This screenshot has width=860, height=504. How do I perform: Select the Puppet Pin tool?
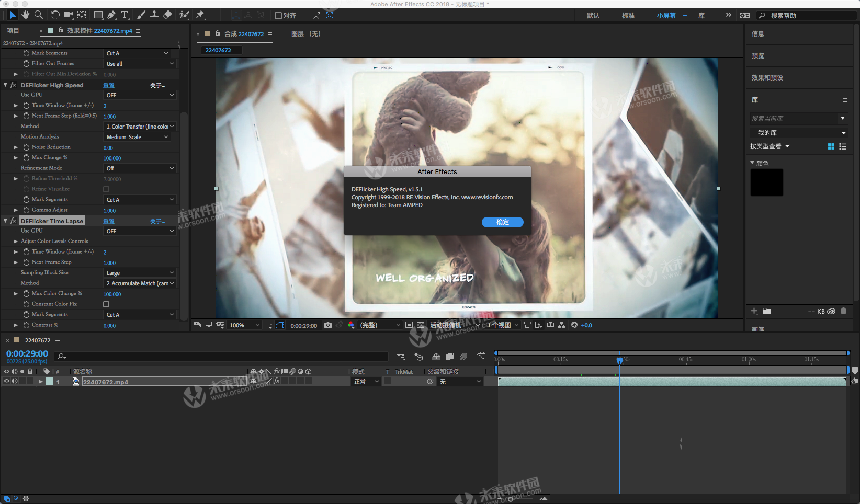click(x=200, y=15)
